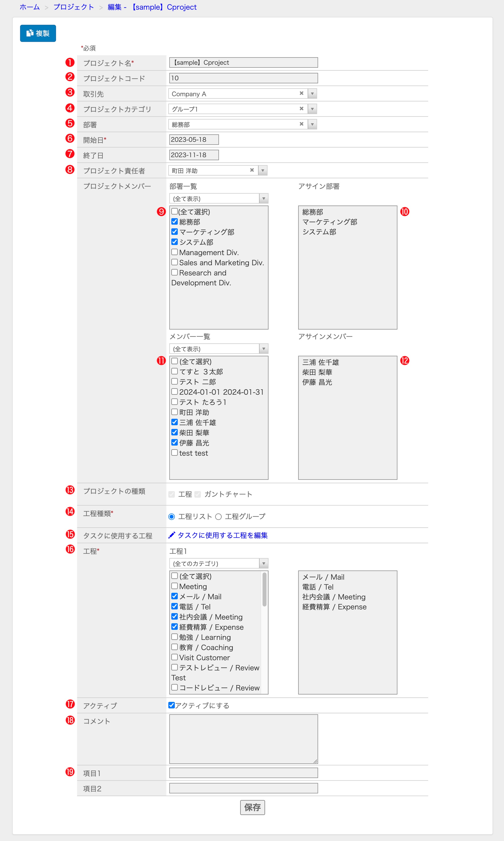
Task: Check Research and Development Div. checkbox
Action: tap(175, 272)
